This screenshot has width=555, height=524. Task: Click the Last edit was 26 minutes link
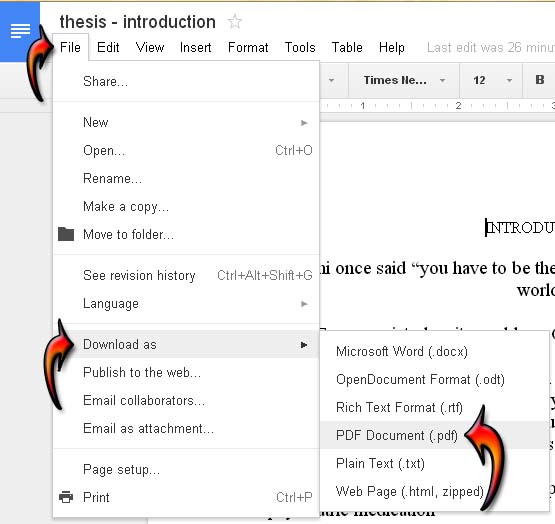coord(491,47)
